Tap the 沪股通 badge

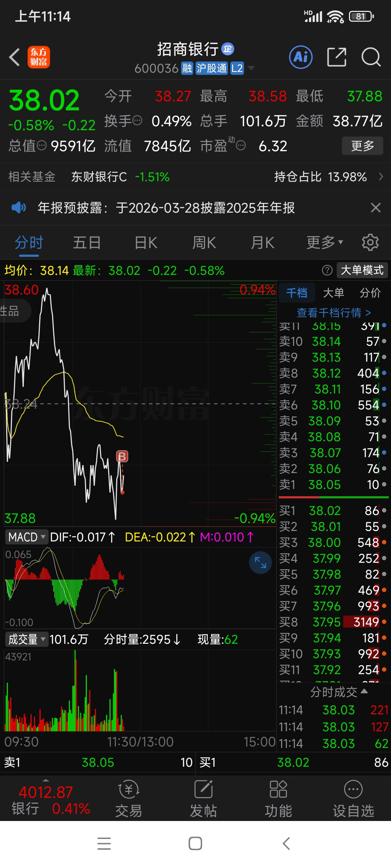[x=212, y=68]
